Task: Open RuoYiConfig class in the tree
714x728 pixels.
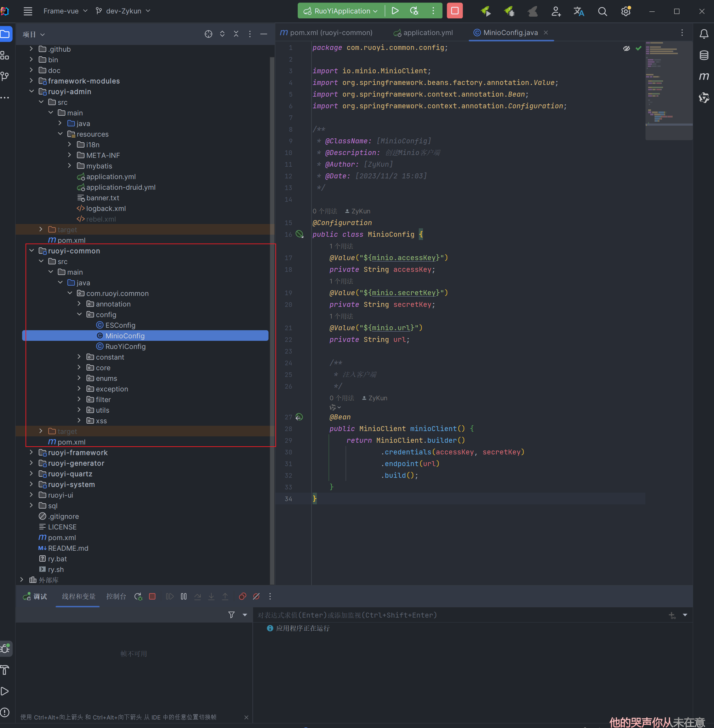Action: 121,346
